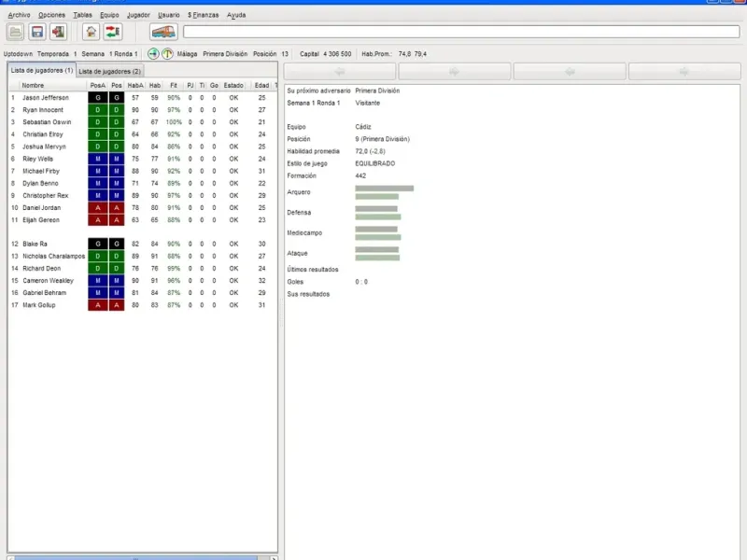Click the Arquero upper gray strength bar

[385, 189]
